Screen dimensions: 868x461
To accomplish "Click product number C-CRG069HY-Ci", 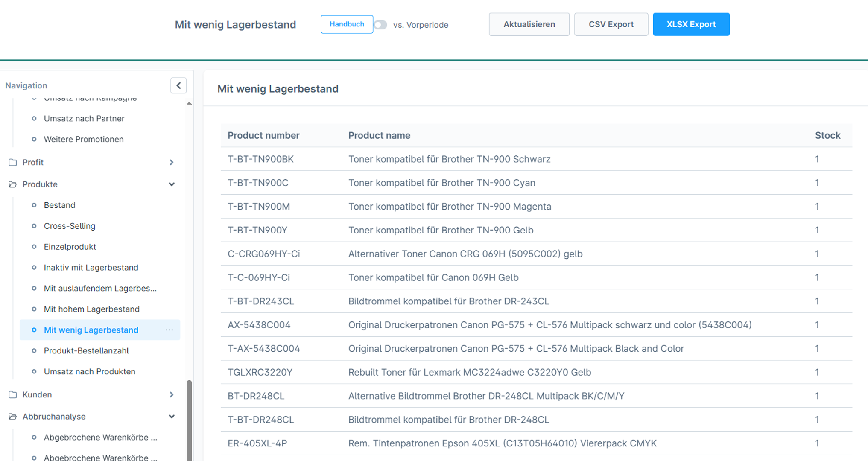I will point(264,254).
